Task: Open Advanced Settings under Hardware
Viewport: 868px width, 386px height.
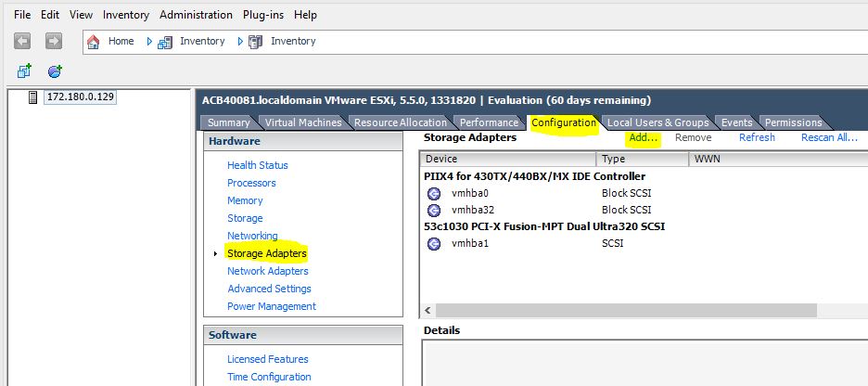Action: 269,289
